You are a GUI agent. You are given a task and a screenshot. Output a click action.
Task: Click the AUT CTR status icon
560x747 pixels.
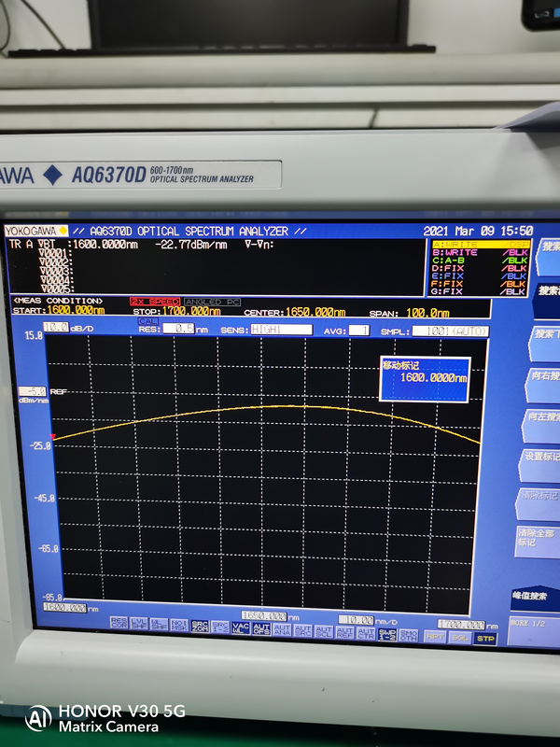[x=366, y=633]
